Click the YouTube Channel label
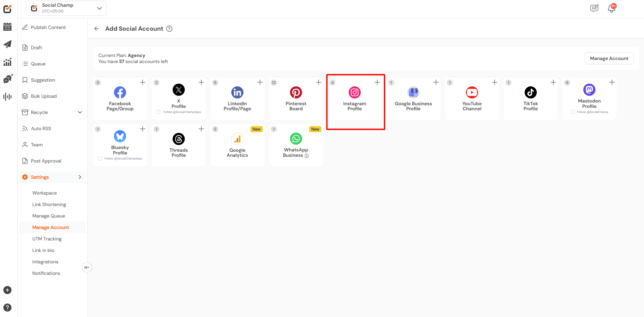The width and height of the screenshot is (644, 317). tap(472, 106)
